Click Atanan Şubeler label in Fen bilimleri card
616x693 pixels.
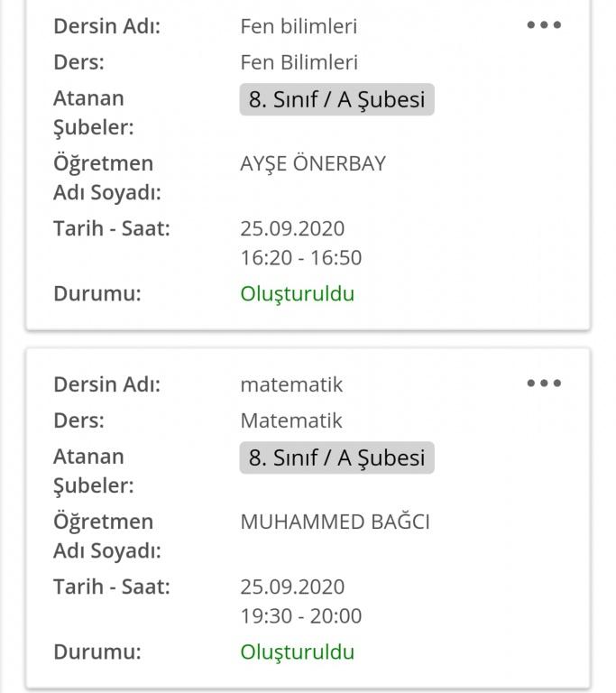93,113
